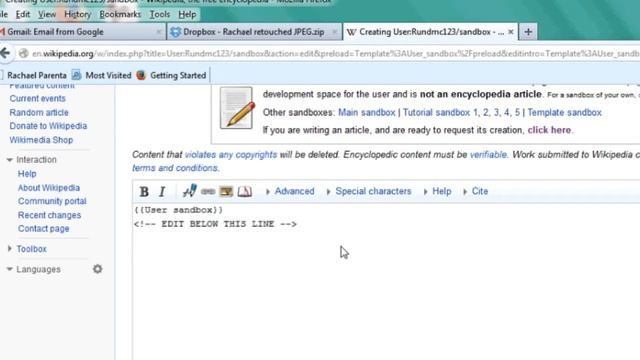Screen dimensions: 640x360
Task: Open About Wikipedia link
Action: 49,187
